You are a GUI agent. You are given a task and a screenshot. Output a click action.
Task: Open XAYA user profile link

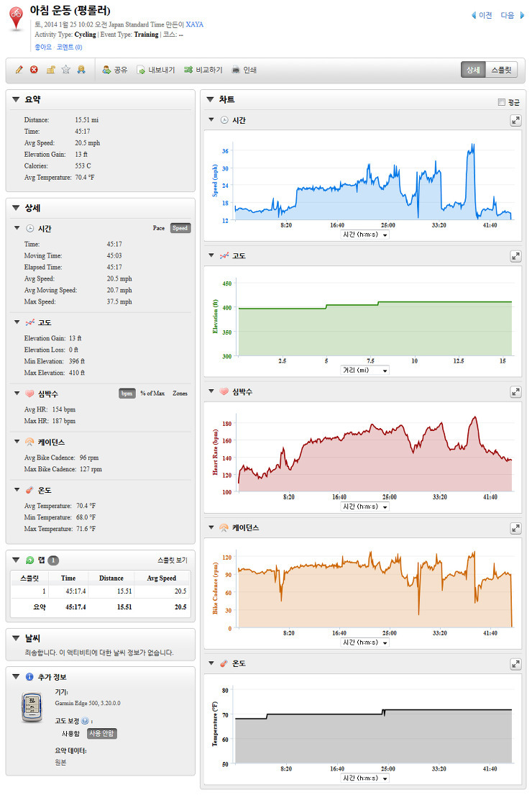195,24
